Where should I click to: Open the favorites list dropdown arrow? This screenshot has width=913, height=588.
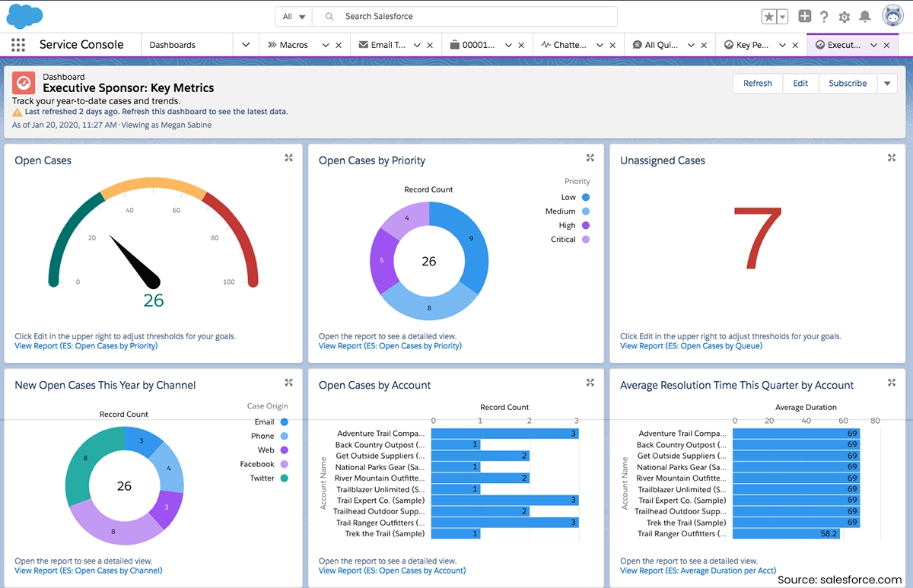tap(782, 17)
